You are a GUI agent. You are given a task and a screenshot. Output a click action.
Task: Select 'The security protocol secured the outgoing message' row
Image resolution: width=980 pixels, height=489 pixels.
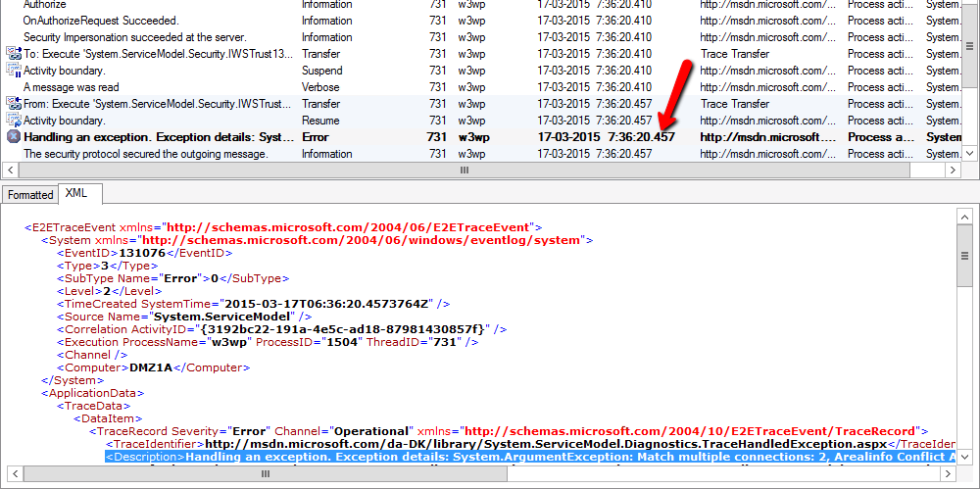coord(145,154)
